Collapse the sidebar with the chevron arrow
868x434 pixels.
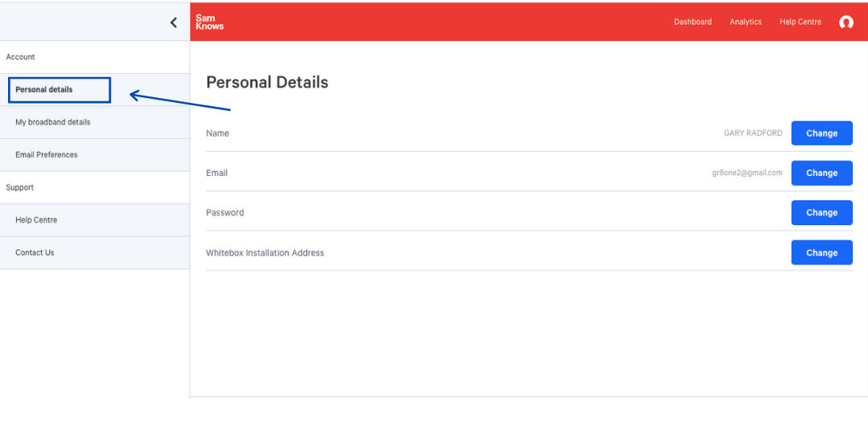pos(174,23)
